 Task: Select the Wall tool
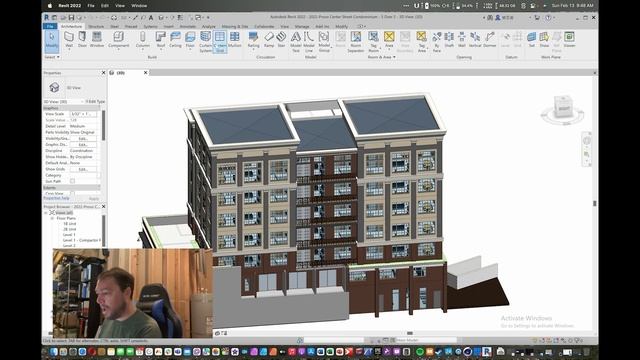69,40
